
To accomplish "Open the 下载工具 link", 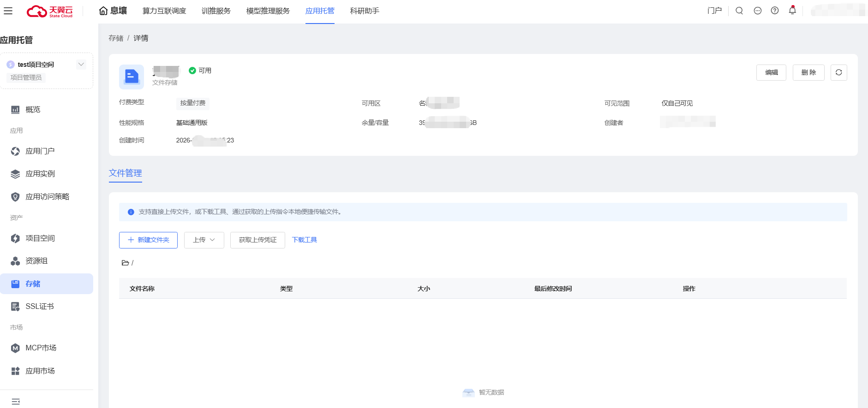I will tap(304, 240).
